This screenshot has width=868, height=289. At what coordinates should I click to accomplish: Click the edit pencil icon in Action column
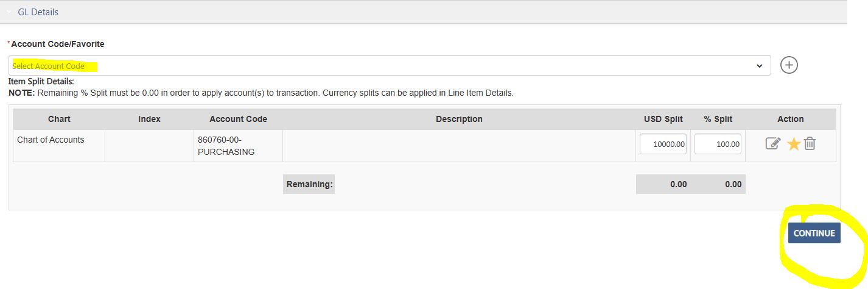[x=772, y=144]
